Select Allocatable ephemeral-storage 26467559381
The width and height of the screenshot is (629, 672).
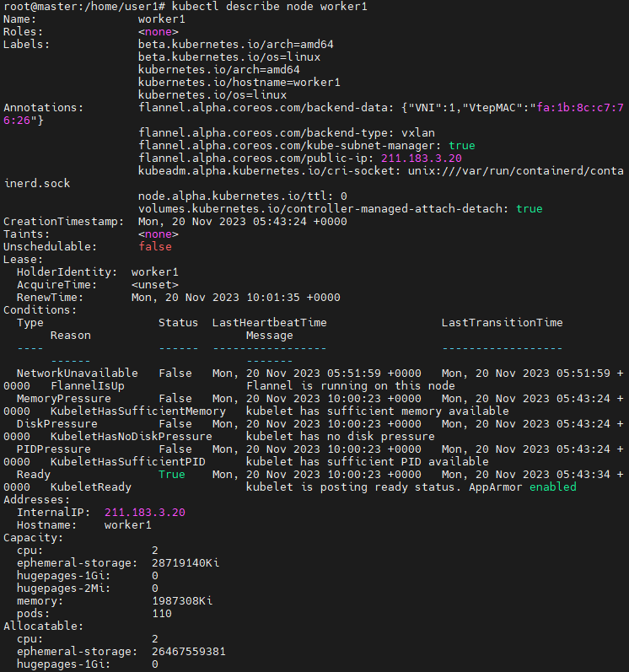[189, 652]
